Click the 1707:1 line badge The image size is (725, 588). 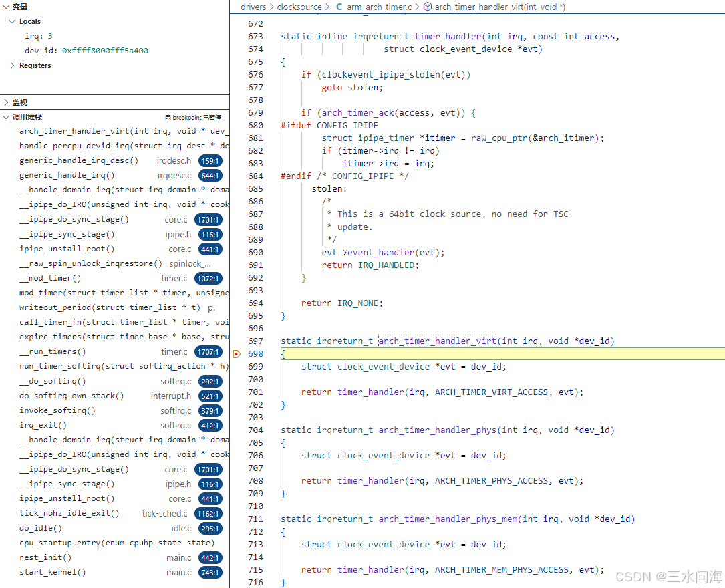(x=208, y=352)
